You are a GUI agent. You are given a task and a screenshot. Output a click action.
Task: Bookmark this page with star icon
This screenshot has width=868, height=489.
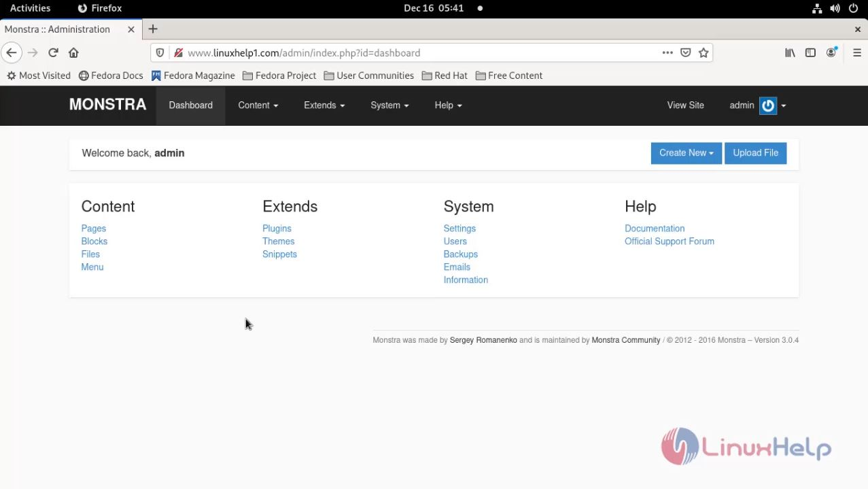tap(704, 52)
